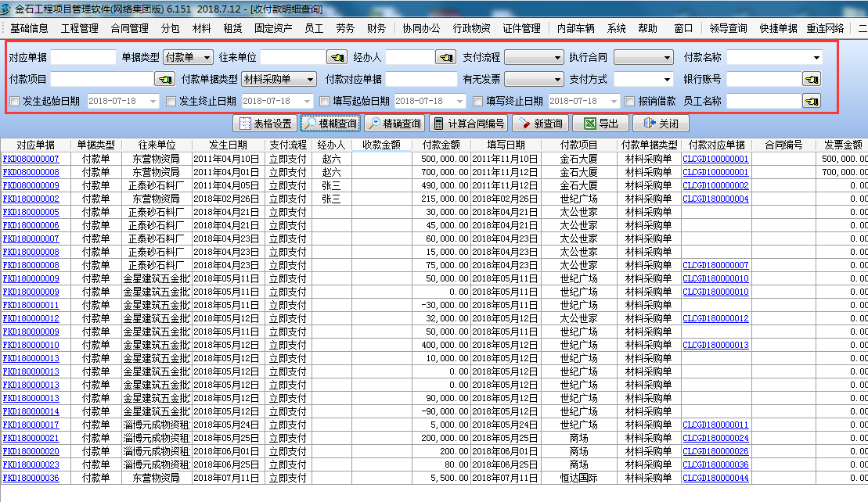Click in the 往来单位 input field
This screenshot has height=502, width=868.
[x=294, y=57]
